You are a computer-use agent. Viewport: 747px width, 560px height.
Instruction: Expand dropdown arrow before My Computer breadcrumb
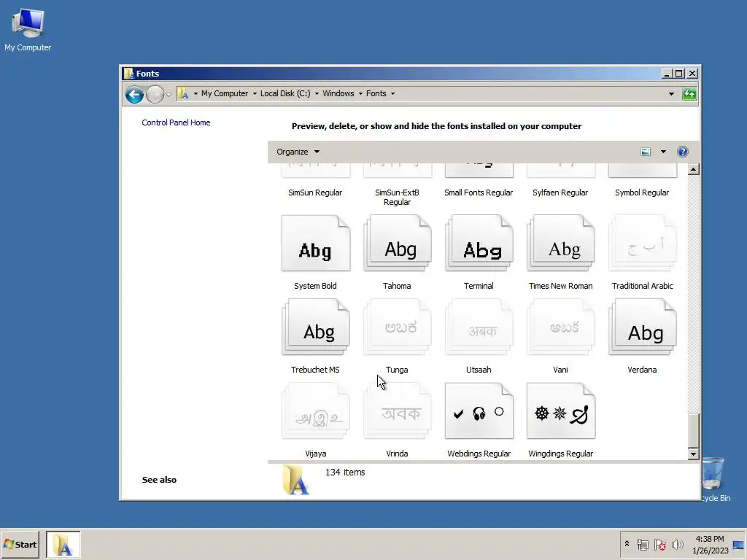tap(196, 93)
